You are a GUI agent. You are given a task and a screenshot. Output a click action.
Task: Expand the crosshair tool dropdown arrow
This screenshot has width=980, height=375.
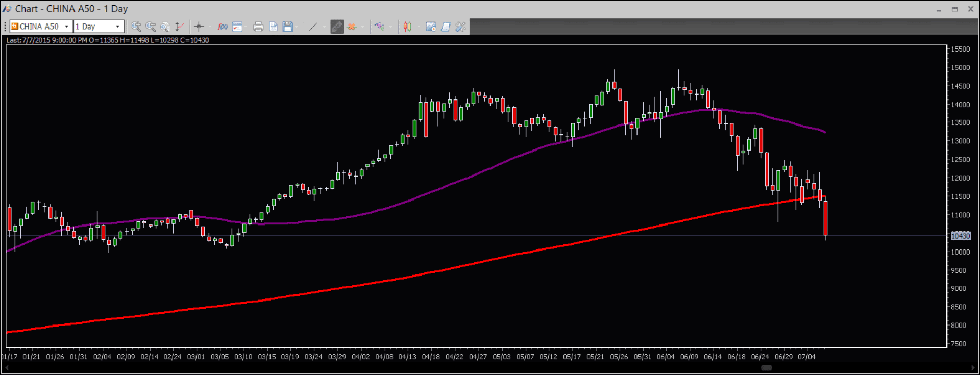pos(210,27)
